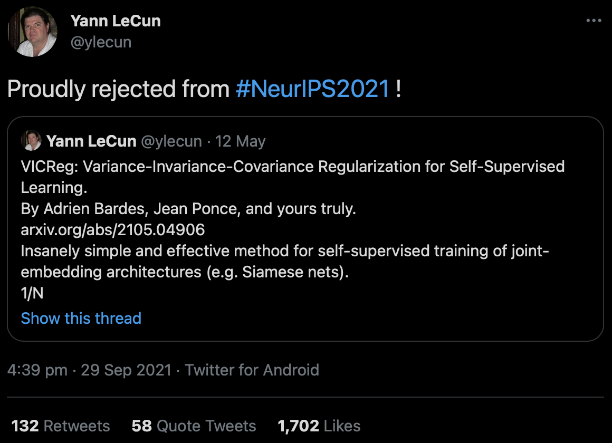Image resolution: width=612 pixels, height=443 pixels.
Task: Click the 'Proudly rejected from' tweet text
Action: (119, 89)
